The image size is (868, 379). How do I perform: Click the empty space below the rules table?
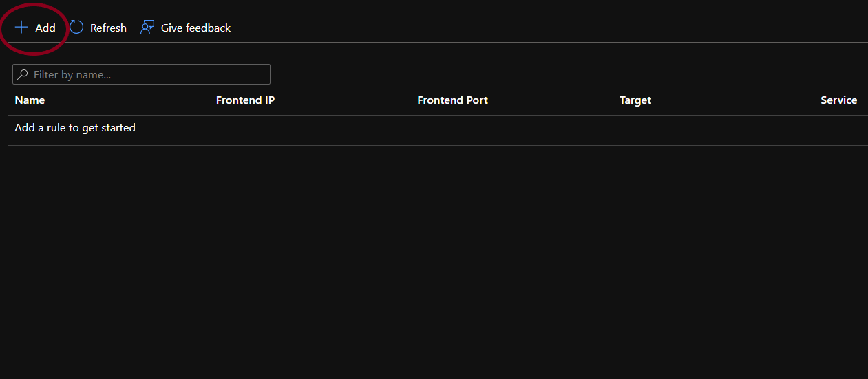coord(434,261)
